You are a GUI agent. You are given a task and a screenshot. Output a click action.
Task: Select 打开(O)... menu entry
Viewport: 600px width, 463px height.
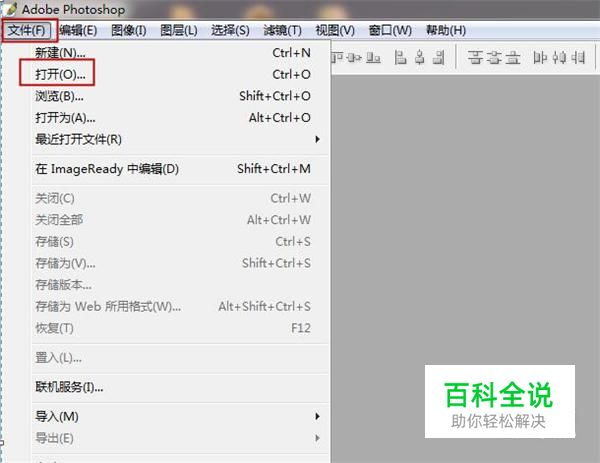[180, 74]
